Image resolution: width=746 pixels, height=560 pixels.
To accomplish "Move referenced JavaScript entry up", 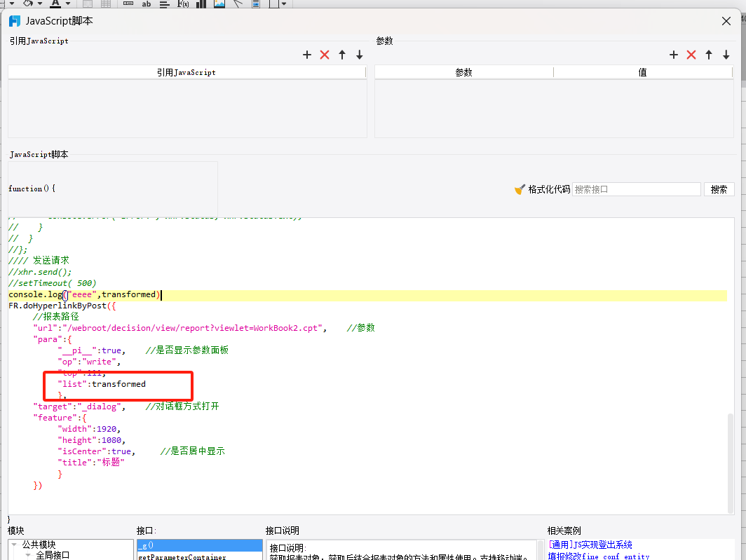I will coord(342,55).
